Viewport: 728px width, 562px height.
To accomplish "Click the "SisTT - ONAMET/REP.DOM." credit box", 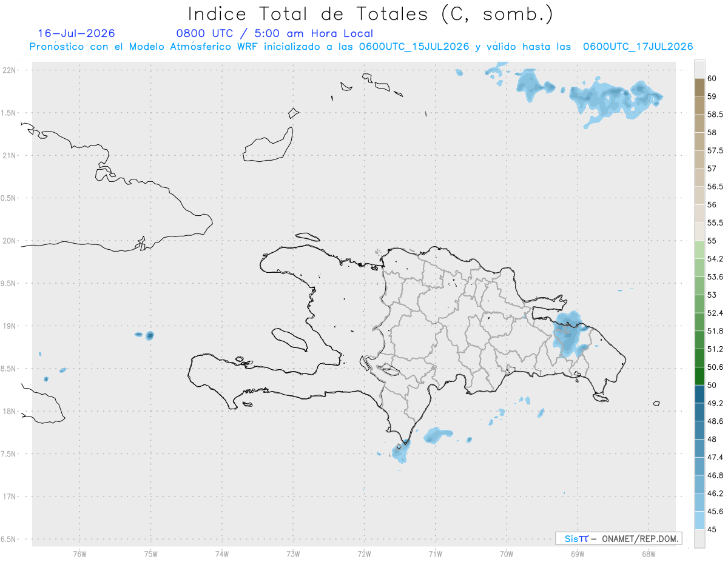I will [x=618, y=538].
